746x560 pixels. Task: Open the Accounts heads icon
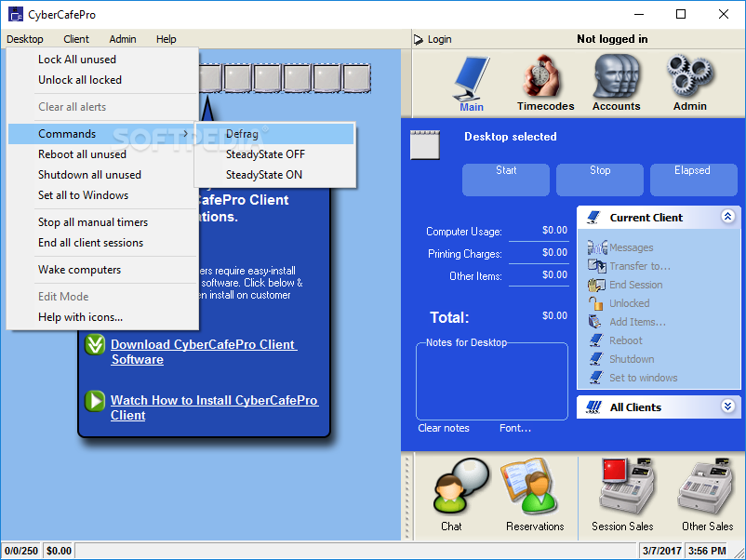click(617, 76)
